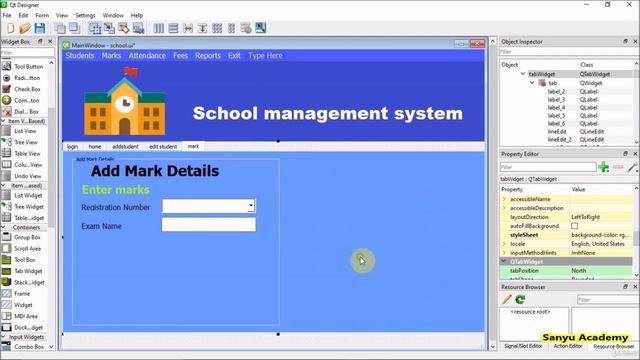The image size is (640, 360).
Task: Close the Property Editor panel
Action: point(635,153)
